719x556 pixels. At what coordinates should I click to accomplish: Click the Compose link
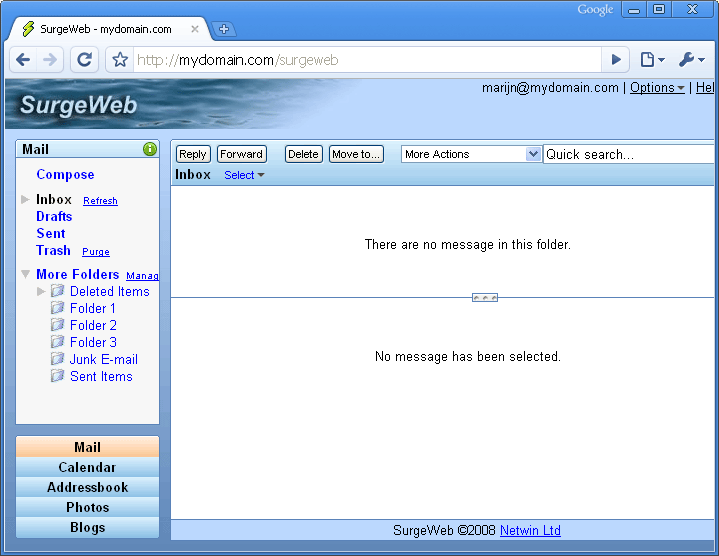(65, 174)
